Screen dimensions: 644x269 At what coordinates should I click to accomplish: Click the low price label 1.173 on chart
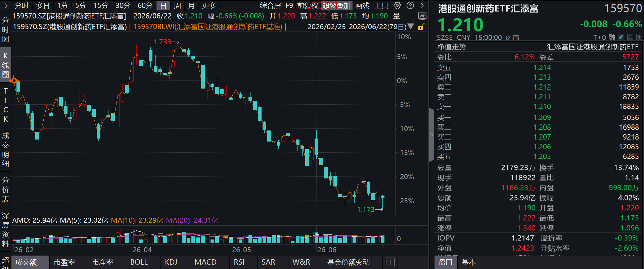pos(366,209)
